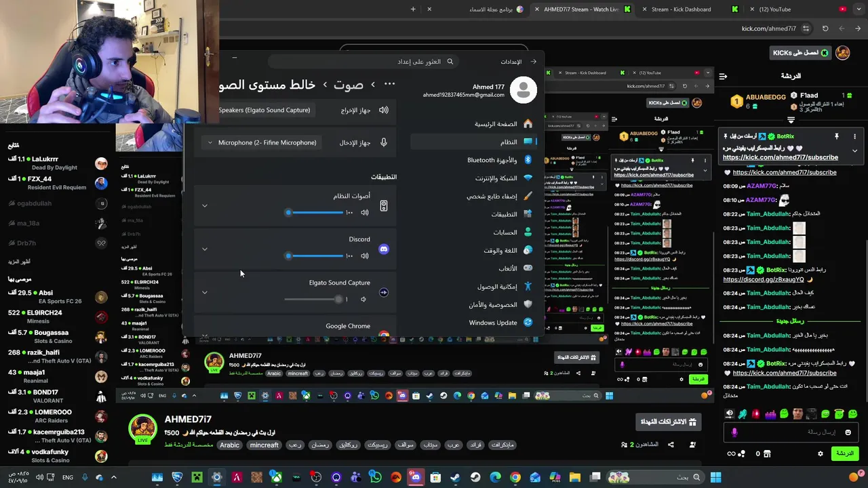The image size is (868, 488).
Task: Open Discord from the taskbar
Action: tap(416, 477)
